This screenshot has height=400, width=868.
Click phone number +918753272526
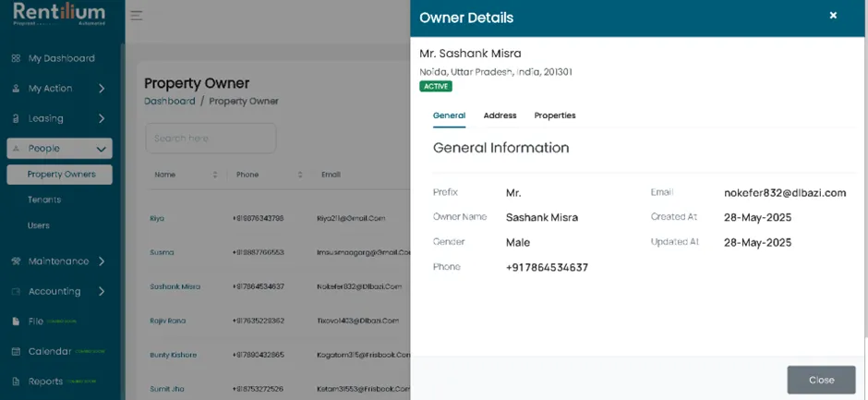click(x=258, y=390)
